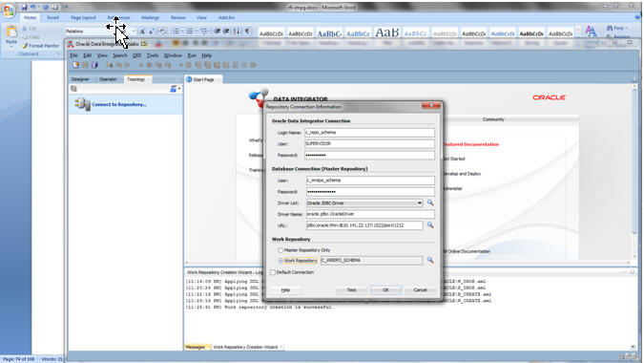Click the refresh icon in Topology navigator

[73, 89]
